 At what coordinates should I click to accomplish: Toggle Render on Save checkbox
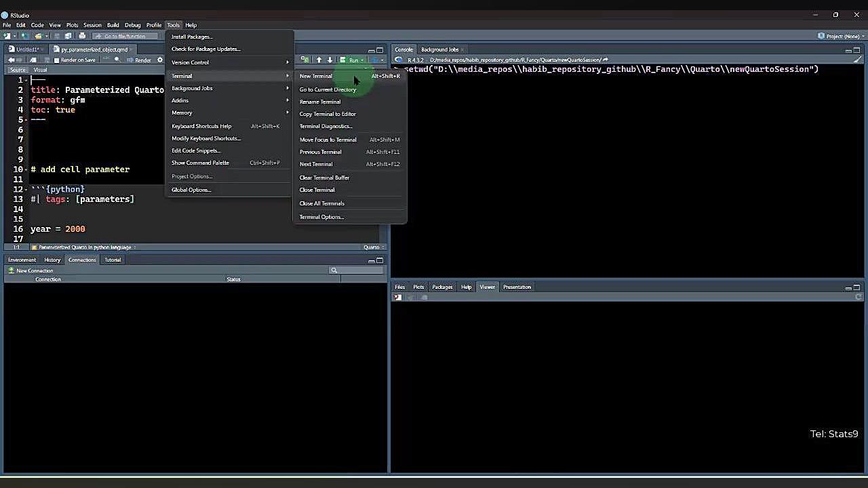pyautogui.click(x=56, y=60)
